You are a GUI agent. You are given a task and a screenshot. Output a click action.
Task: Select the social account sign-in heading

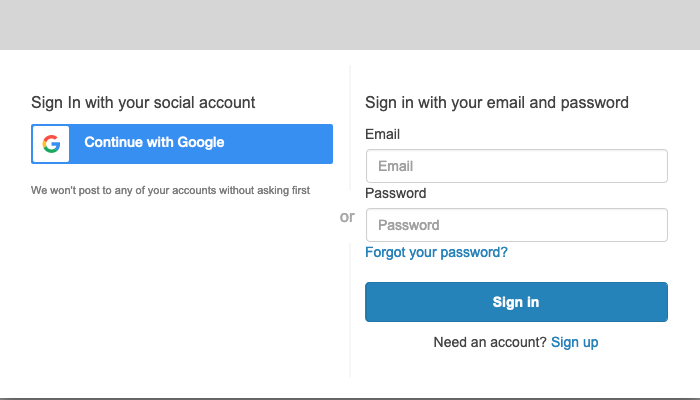pos(143,103)
